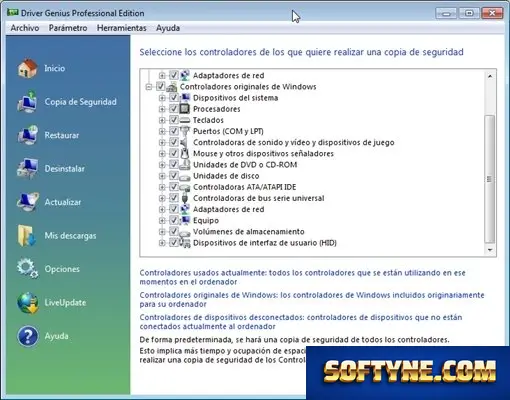The height and width of the screenshot is (400, 510).
Task: Click the driver list vertical scrollbar thumb
Action: [489, 179]
